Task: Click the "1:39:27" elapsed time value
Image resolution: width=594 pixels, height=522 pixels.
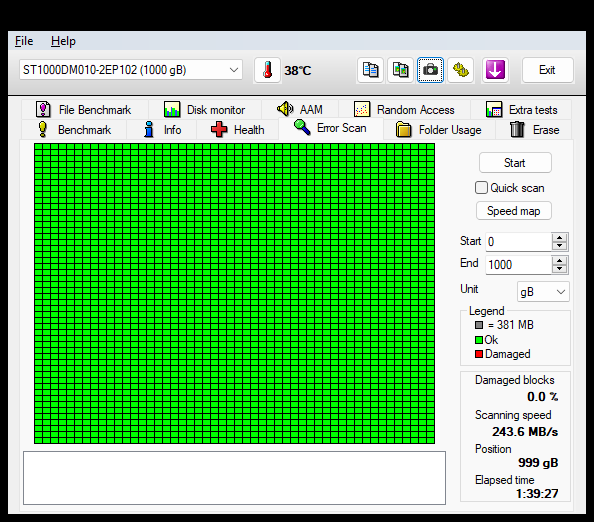Action: [x=537, y=494]
